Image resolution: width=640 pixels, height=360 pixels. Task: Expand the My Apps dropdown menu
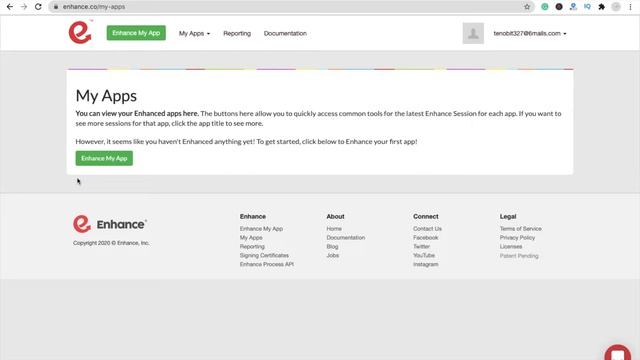tap(194, 33)
